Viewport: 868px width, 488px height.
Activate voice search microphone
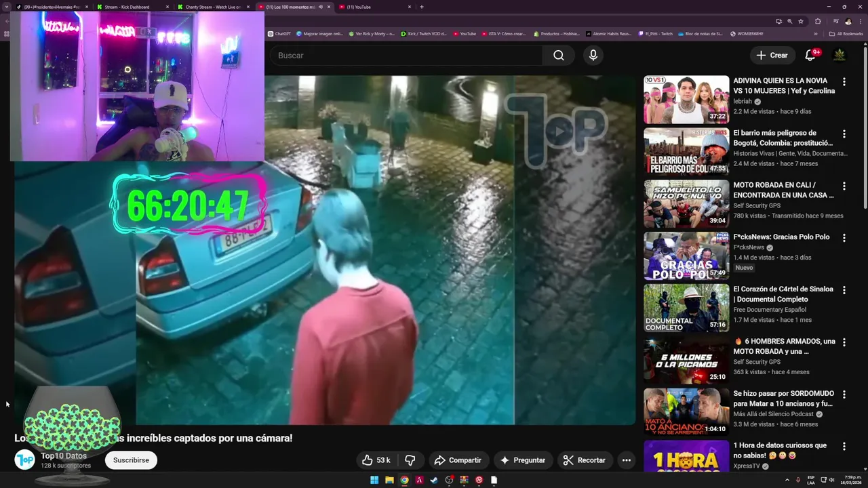593,56
